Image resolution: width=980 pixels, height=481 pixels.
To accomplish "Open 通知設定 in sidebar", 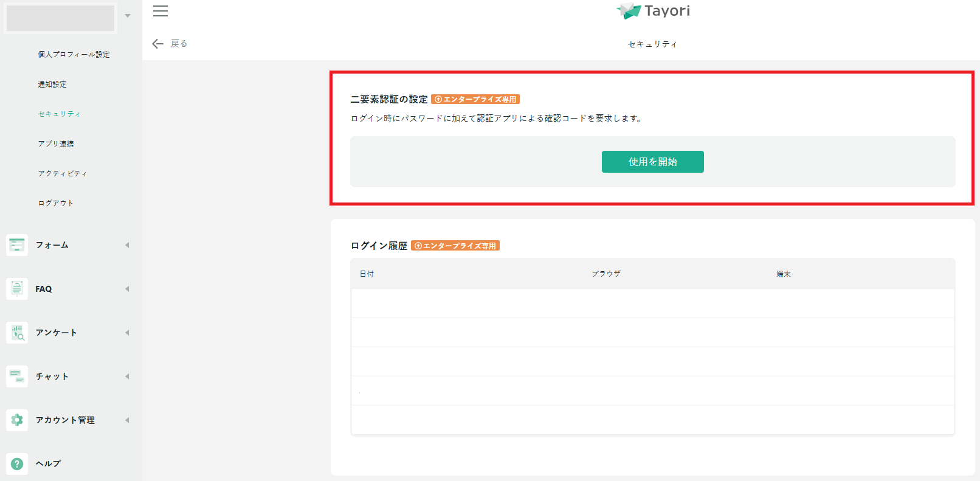I will [52, 84].
